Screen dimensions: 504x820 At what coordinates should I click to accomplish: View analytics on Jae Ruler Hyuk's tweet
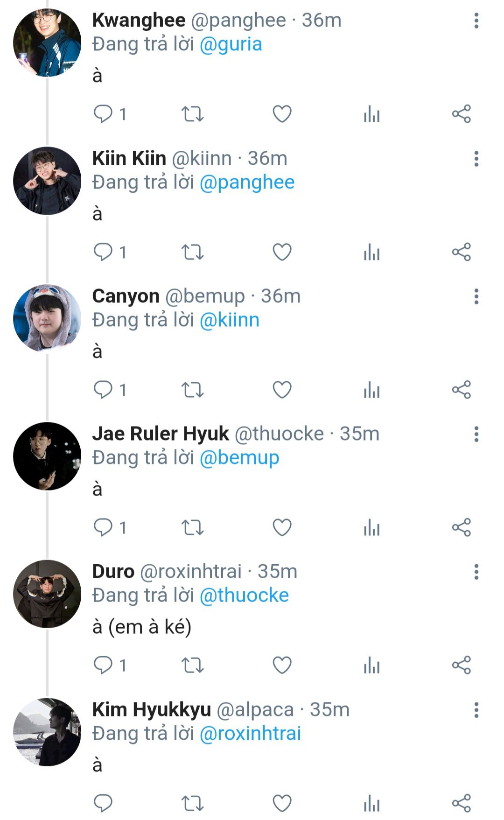371,527
